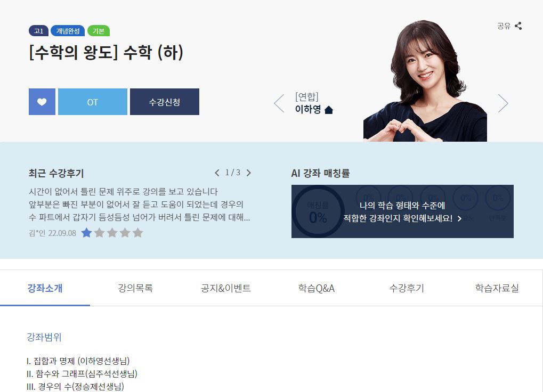543x392 pixels.
Task: Select the 강좌소개 tab
Action: (45, 288)
